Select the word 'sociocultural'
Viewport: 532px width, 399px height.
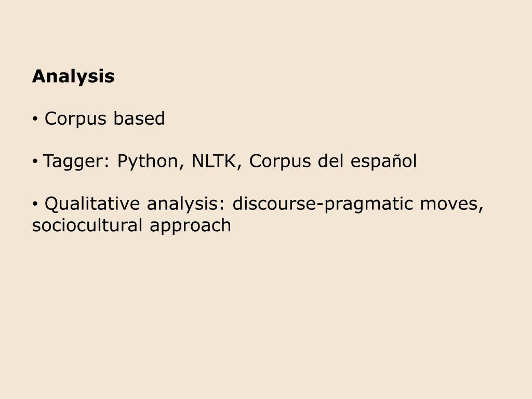pos(87,225)
